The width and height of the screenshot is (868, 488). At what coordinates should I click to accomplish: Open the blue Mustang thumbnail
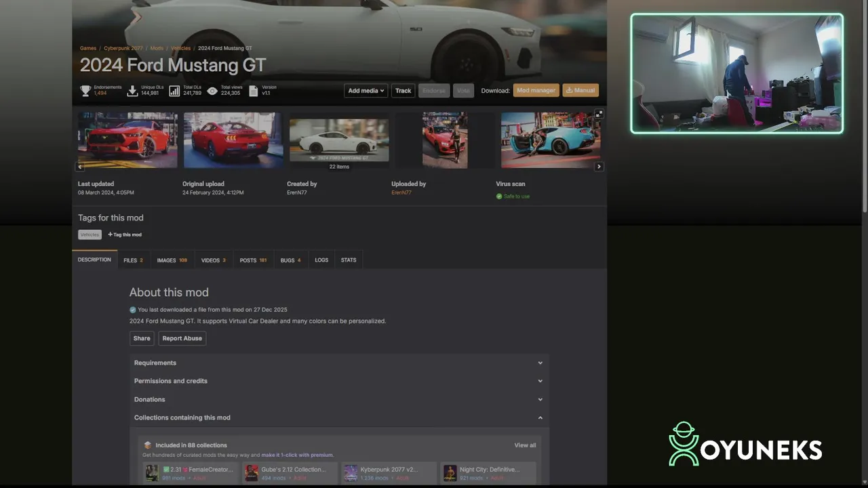551,140
